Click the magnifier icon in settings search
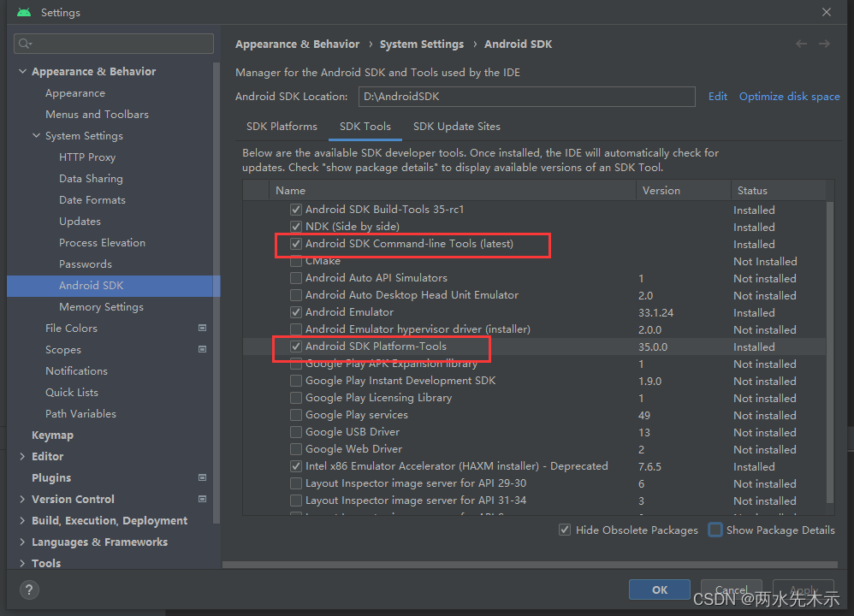854x616 pixels. pyautogui.click(x=21, y=44)
